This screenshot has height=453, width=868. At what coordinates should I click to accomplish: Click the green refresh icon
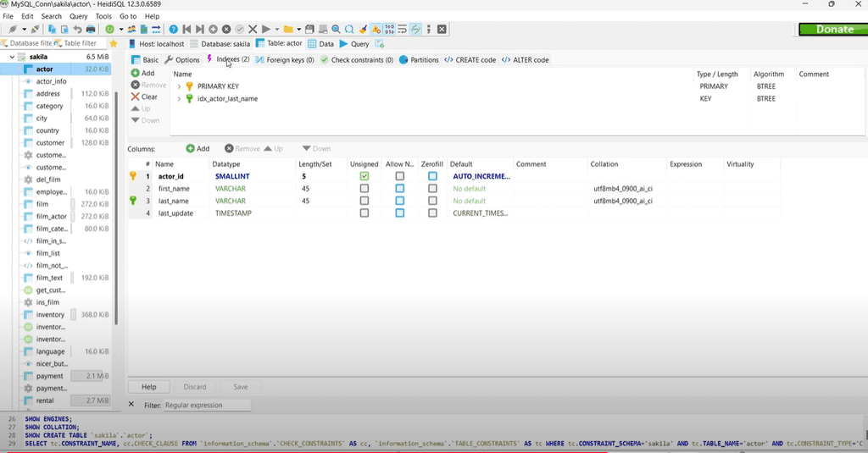[x=110, y=30]
